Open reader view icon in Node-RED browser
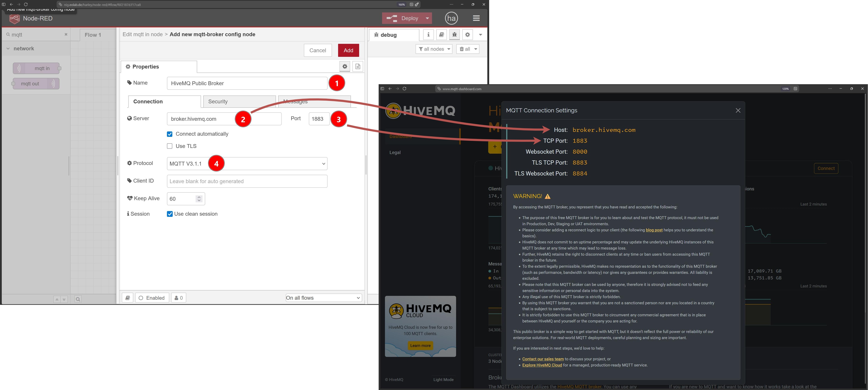The height and width of the screenshot is (390, 868). (x=411, y=4)
